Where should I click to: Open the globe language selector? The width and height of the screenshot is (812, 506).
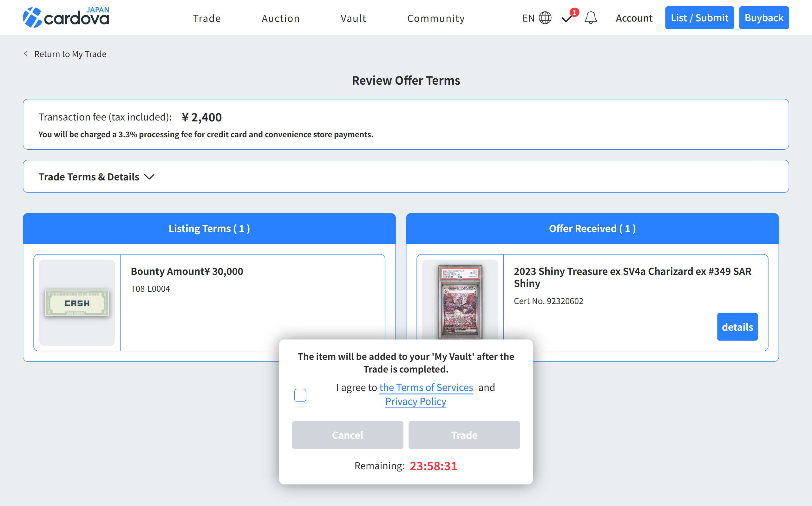click(545, 18)
